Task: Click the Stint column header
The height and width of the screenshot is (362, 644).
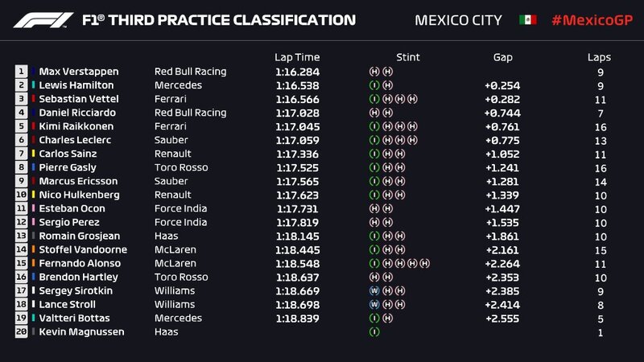Action: click(409, 57)
